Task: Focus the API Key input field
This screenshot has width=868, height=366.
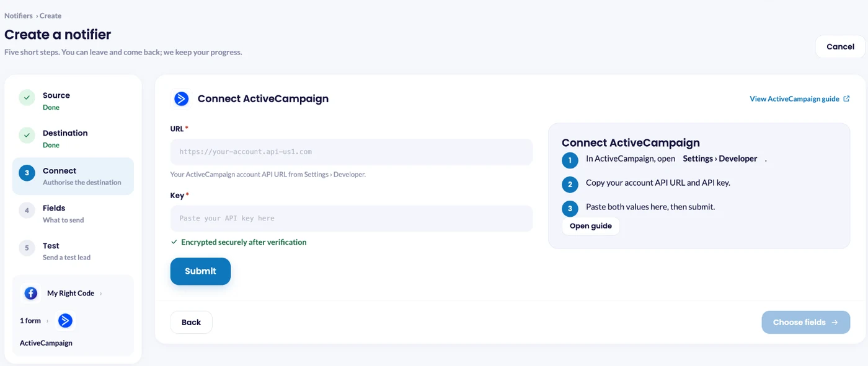Action: pos(352,219)
